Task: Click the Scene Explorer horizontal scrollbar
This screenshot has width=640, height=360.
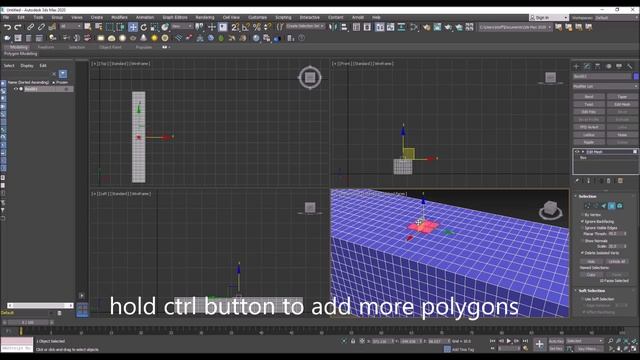Action: click(40, 305)
